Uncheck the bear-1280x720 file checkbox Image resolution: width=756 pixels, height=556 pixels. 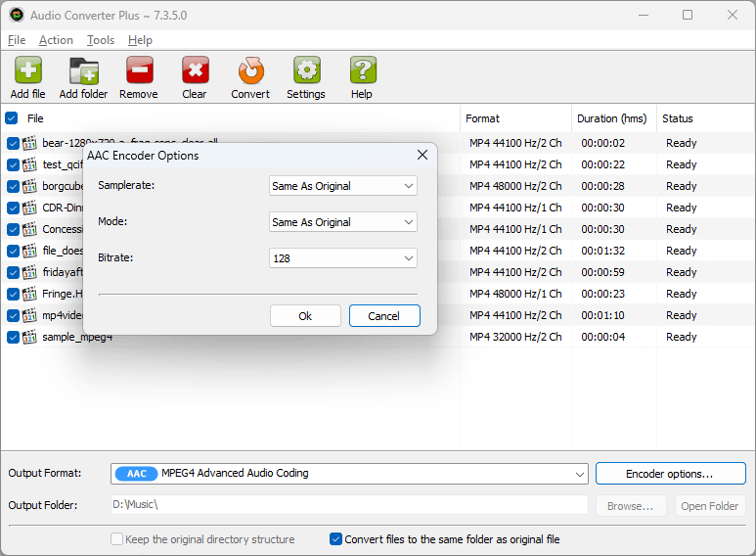[13, 143]
